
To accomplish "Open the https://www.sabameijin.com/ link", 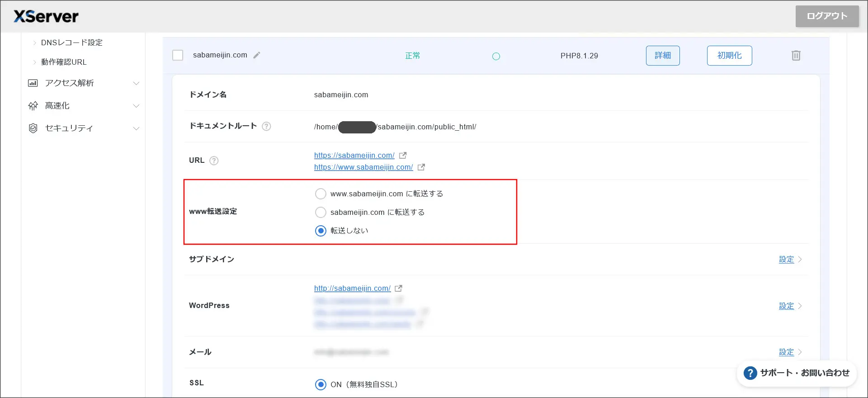I will (363, 167).
